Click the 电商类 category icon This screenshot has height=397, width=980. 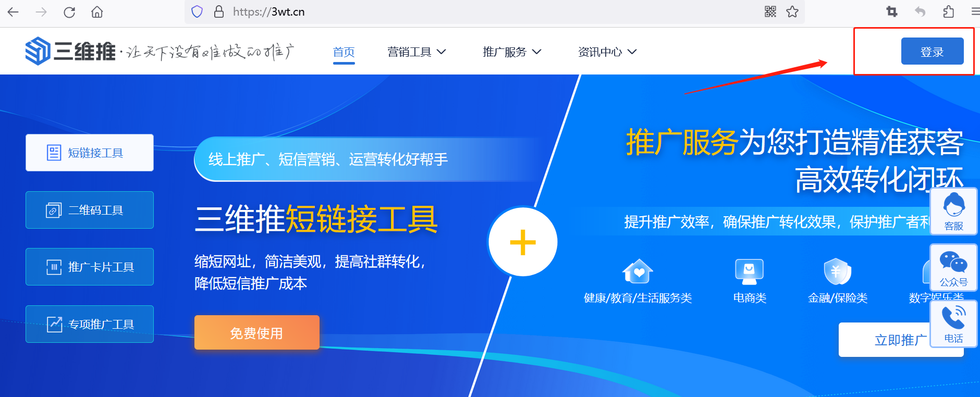click(749, 271)
